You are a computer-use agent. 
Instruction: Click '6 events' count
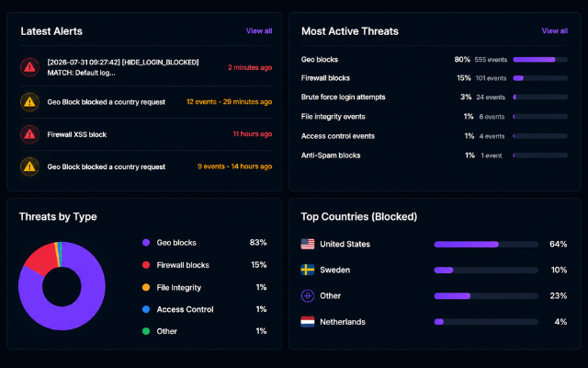coord(492,117)
